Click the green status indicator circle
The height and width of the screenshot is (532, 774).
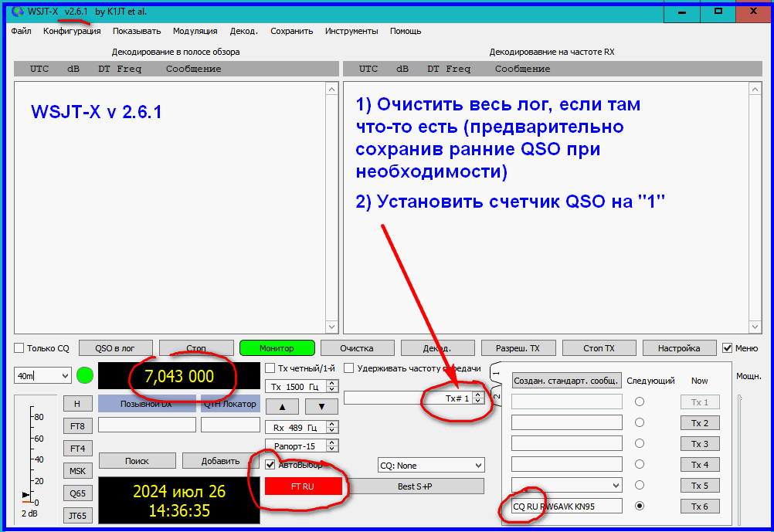[x=85, y=376]
